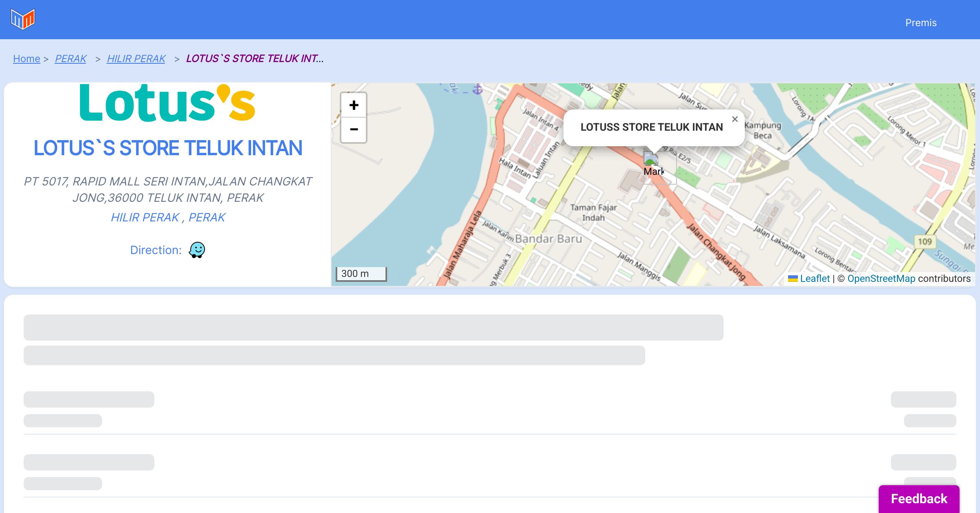Click the 300 m map scale indicator
The width and height of the screenshot is (980, 513).
[361, 274]
